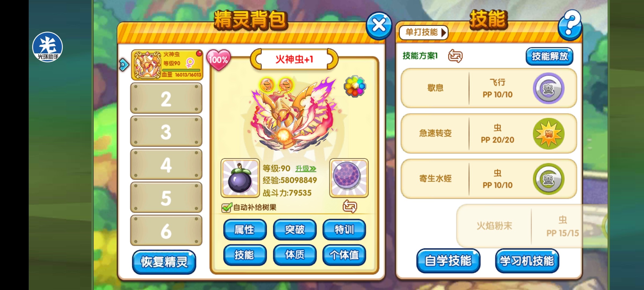This screenshot has width=644, height=290.
Task: Tap the pink 100% heart icon
Action: coord(219,60)
